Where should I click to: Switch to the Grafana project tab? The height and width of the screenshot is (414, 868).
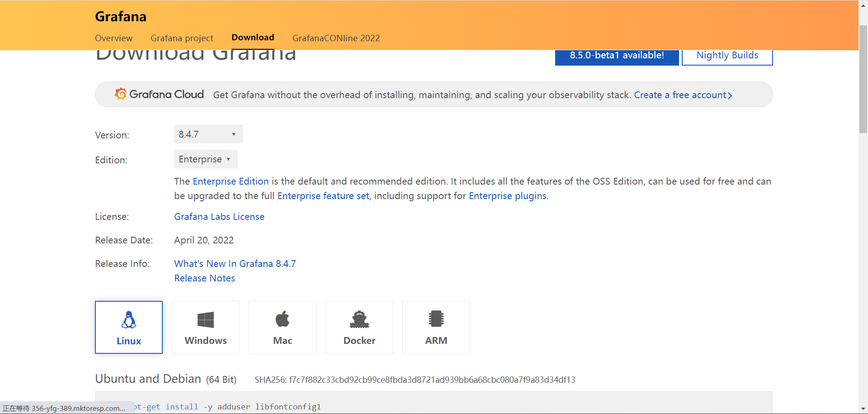pyautogui.click(x=182, y=38)
